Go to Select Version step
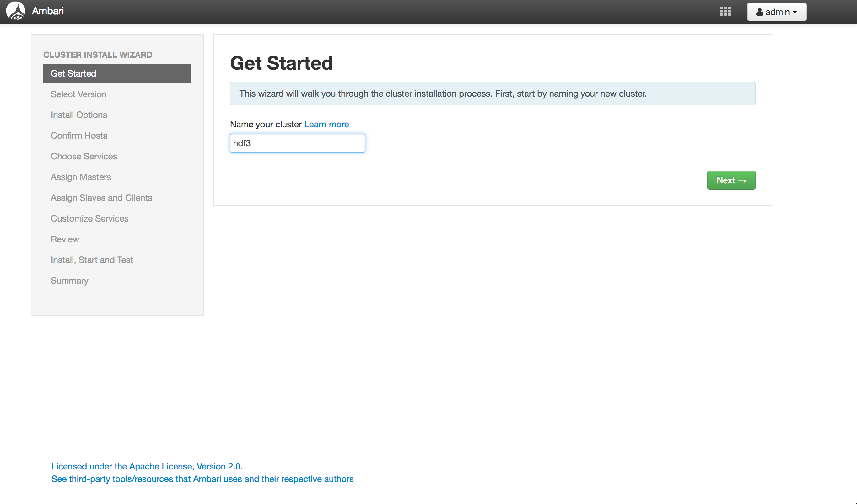The image size is (857, 504). point(78,94)
